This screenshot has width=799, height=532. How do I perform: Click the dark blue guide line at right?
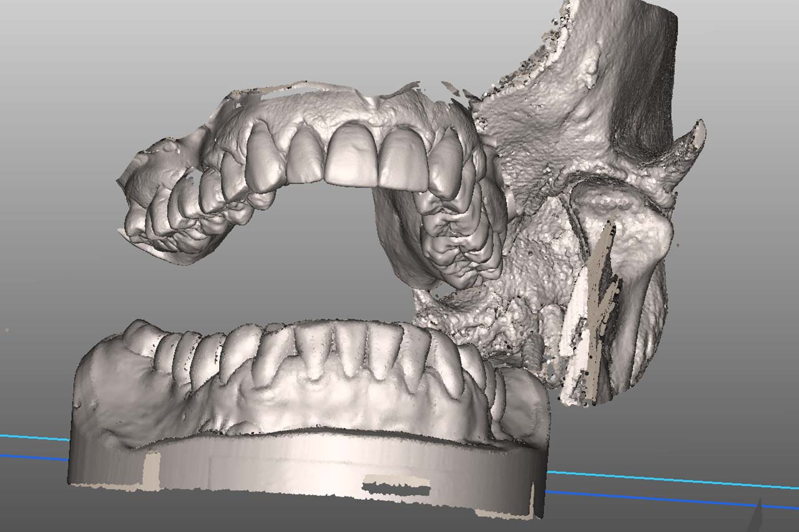(x=655, y=498)
